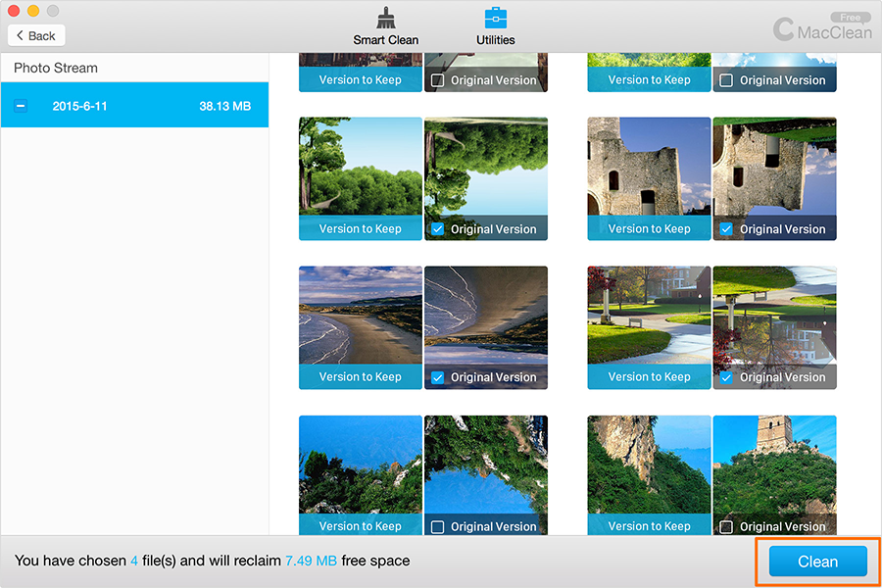882x588 pixels.
Task: Click the forest Version to Keep thumbnail
Action: [360, 169]
